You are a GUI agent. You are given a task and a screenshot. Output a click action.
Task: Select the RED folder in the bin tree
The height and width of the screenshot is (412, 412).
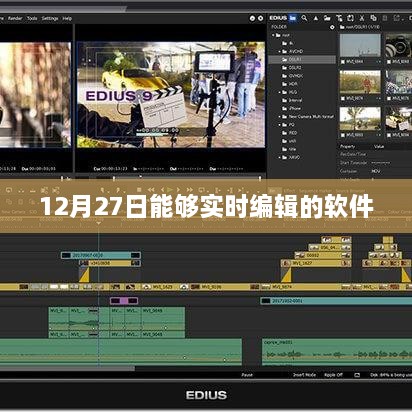tap(289, 133)
